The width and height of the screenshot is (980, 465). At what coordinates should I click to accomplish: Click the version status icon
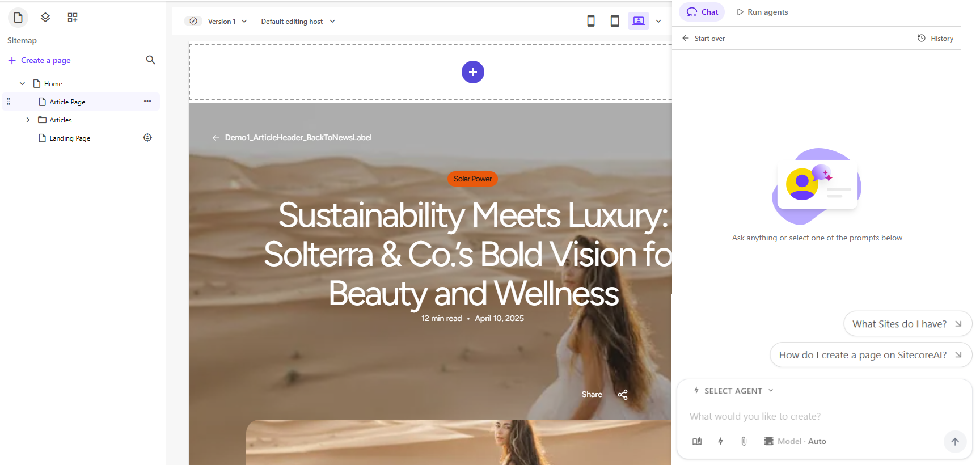click(193, 21)
